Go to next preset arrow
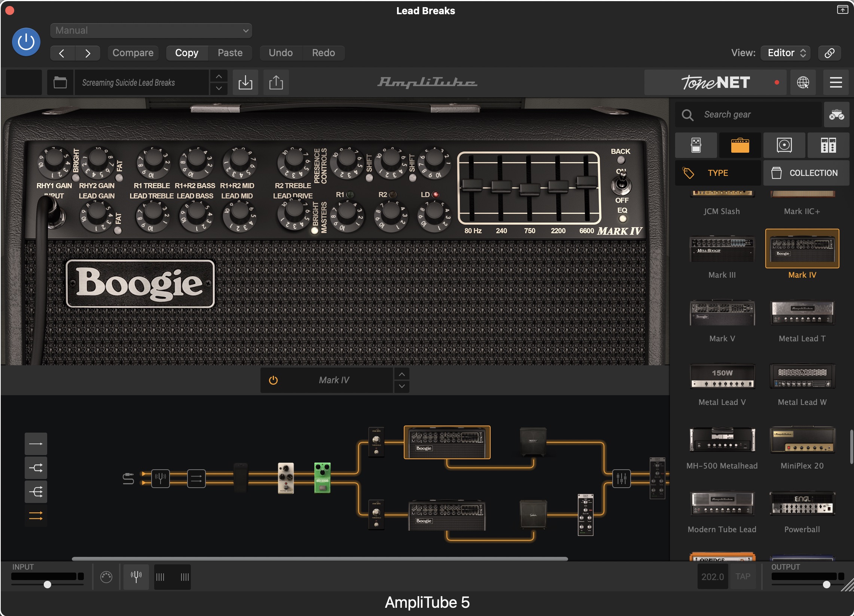The height and width of the screenshot is (616, 854). pyautogui.click(x=88, y=53)
